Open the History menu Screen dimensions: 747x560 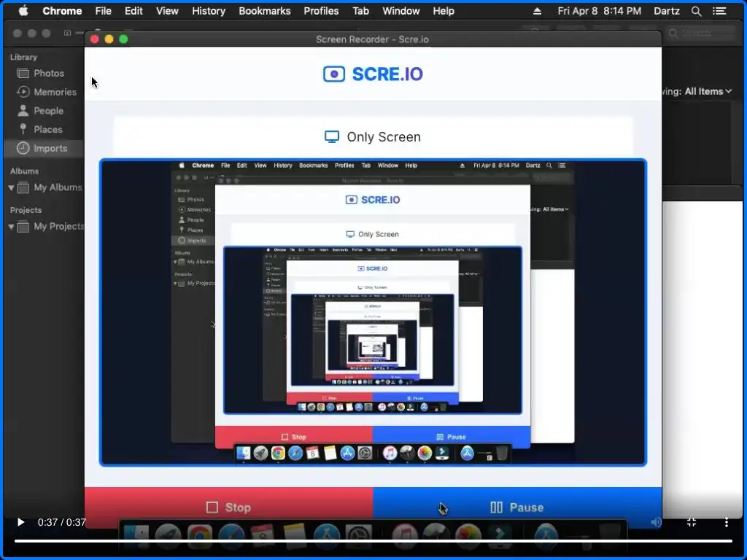click(x=209, y=10)
